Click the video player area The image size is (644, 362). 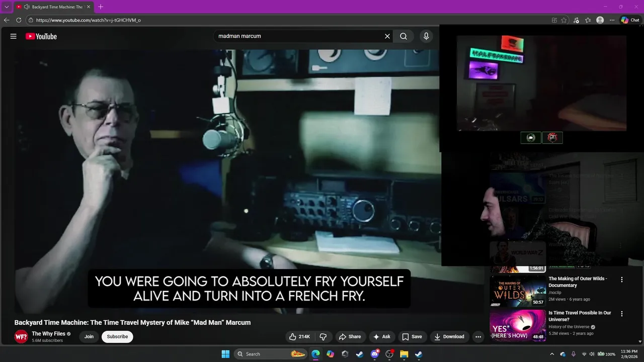click(x=226, y=181)
